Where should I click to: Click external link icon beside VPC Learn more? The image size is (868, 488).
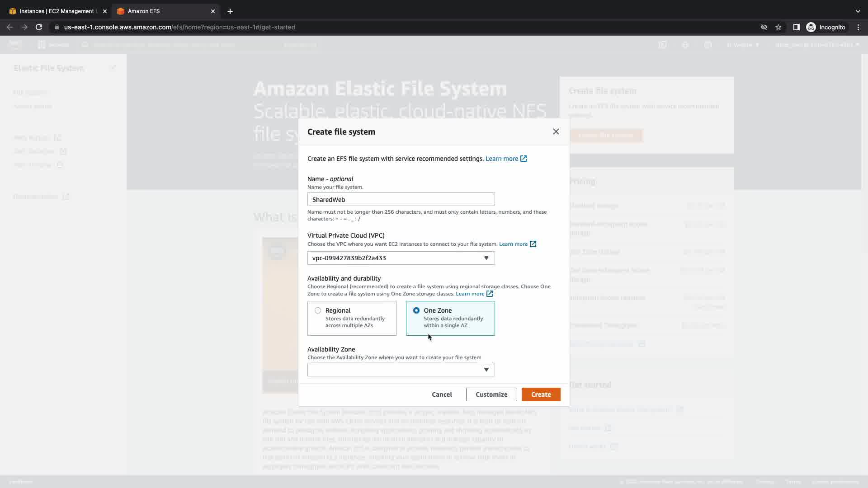pos(533,244)
